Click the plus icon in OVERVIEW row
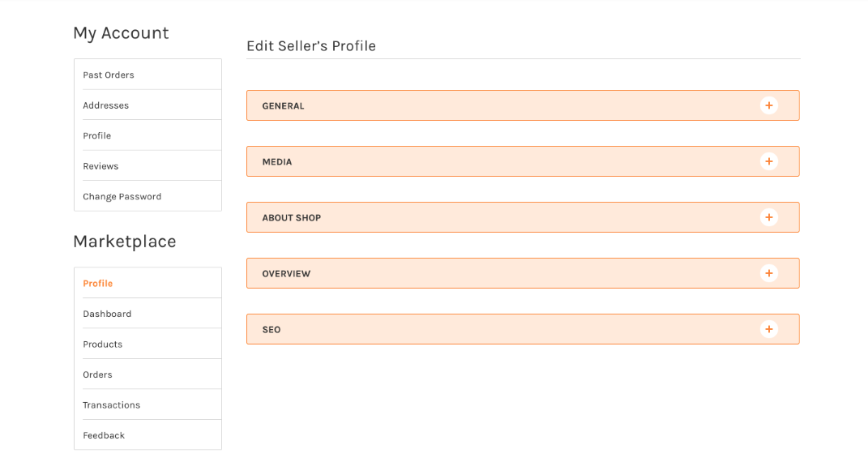 [768, 273]
